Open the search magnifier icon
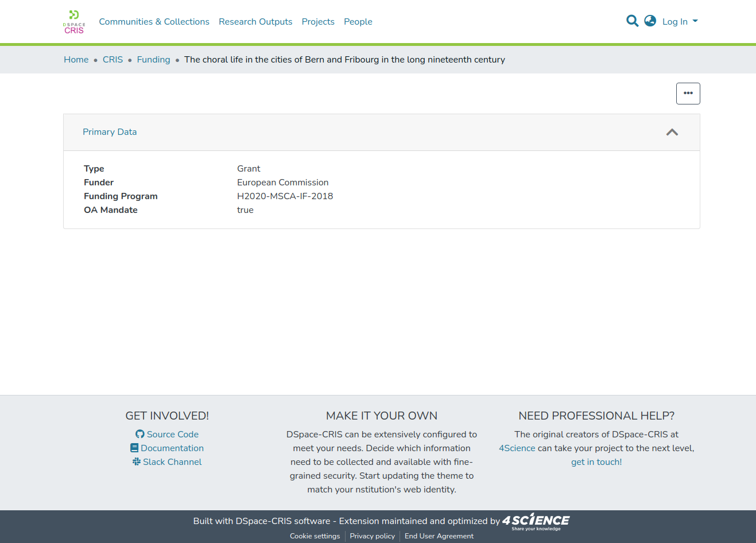The width and height of the screenshot is (756, 543). click(632, 21)
